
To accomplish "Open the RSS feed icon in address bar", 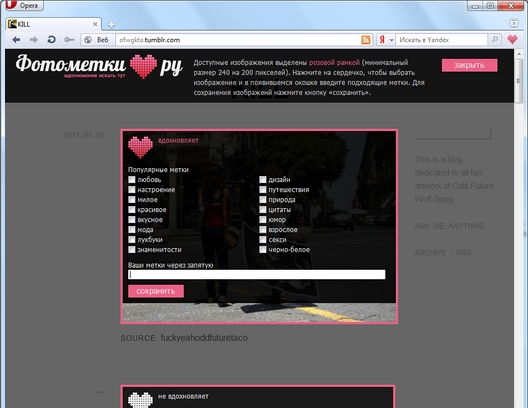I will [366, 40].
